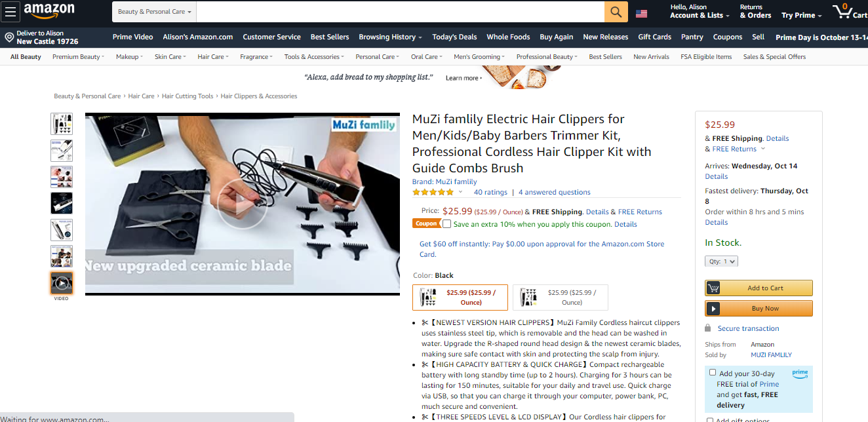This screenshot has width=868, height=422.
Task: Open the Hair Care submenu
Action: click(213, 57)
